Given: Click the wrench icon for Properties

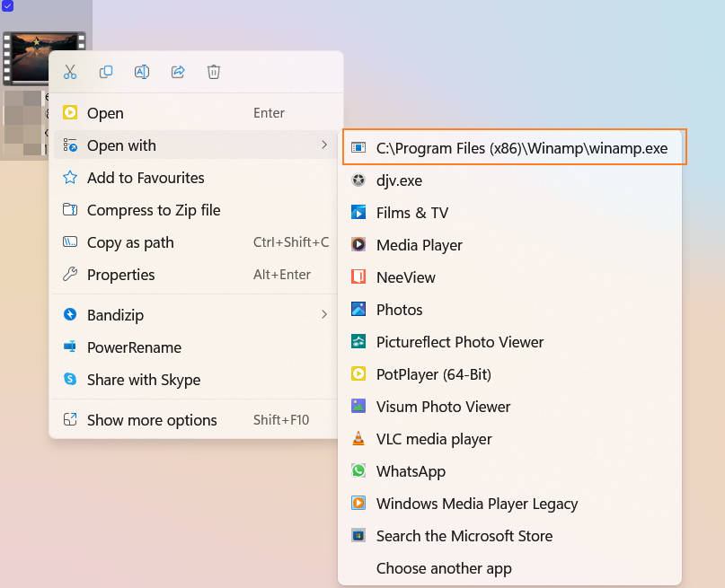Looking at the screenshot, I should 70,275.
